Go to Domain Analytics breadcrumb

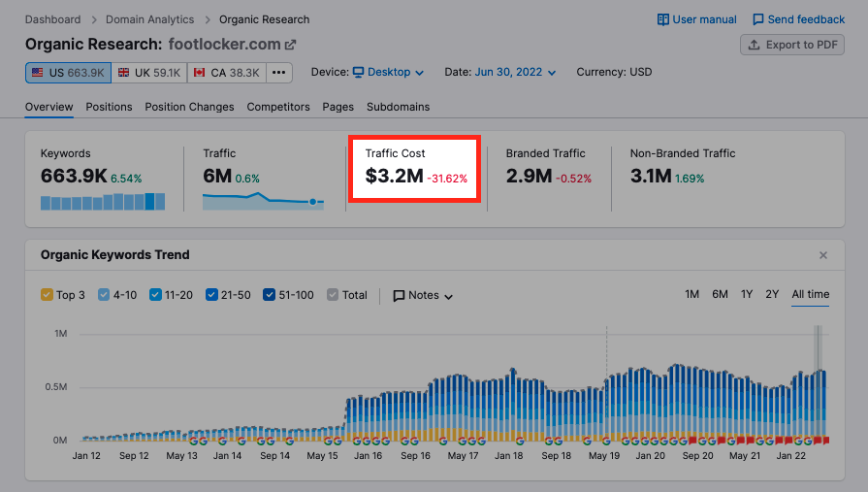(150, 19)
